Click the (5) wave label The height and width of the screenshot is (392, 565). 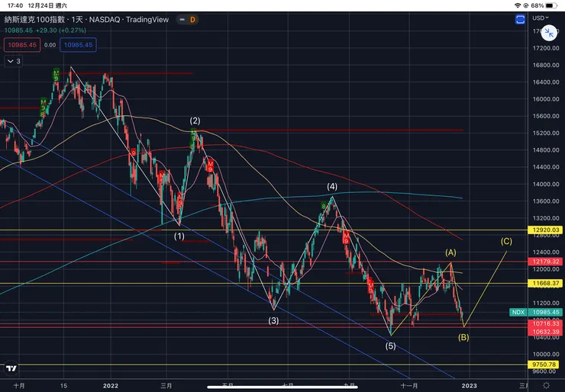click(391, 346)
